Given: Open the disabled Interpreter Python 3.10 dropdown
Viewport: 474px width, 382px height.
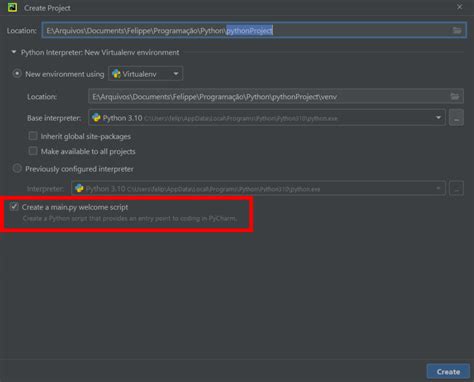Looking at the screenshot, I should coord(258,189).
